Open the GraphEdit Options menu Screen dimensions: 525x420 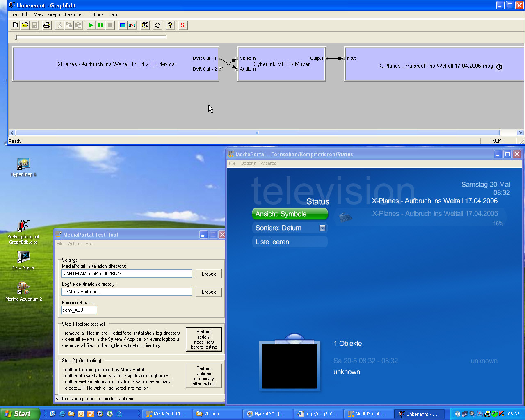point(96,14)
